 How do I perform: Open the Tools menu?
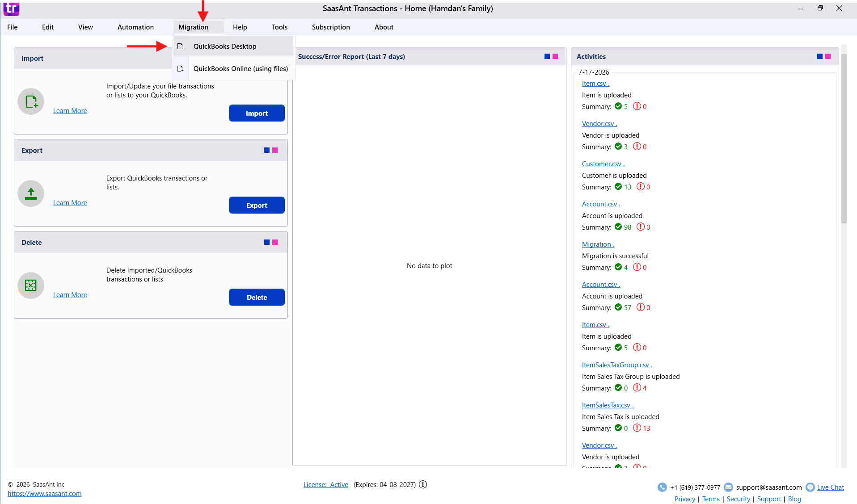pyautogui.click(x=279, y=27)
